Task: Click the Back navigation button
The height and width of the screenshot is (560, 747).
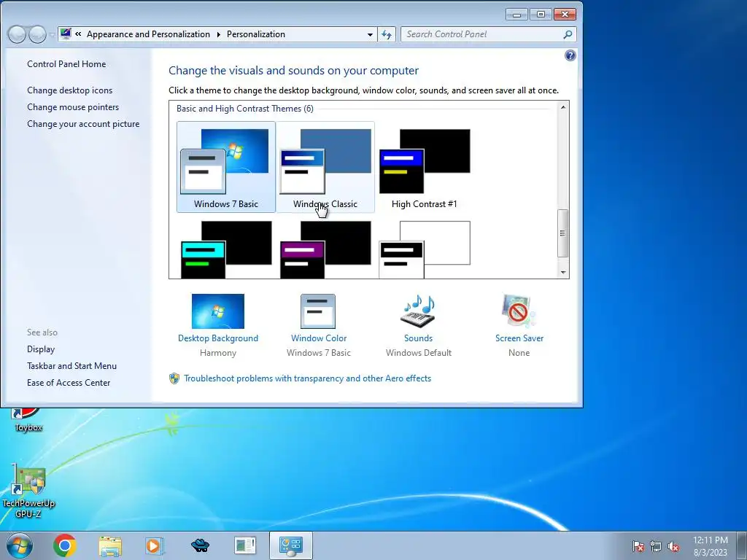Action: 17,34
